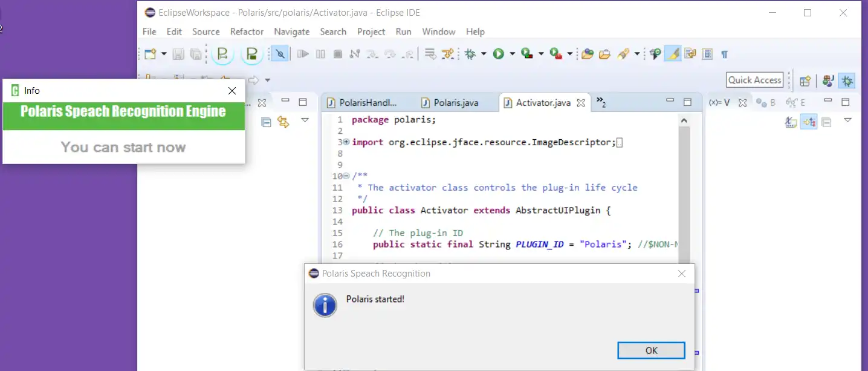Image resolution: width=868 pixels, height=371 pixels.
Task: Click the Resume debug icon
Action: click(x=303, y=54)
